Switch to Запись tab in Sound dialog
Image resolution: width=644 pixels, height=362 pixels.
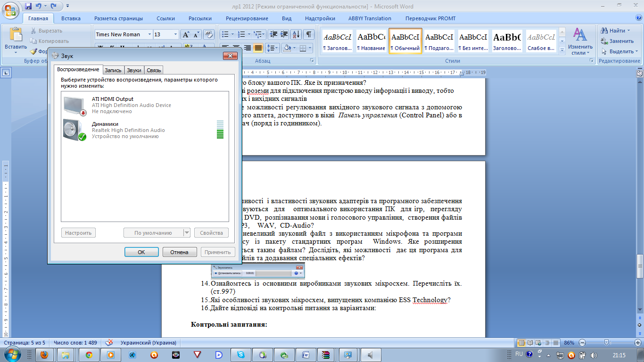tap(113, 70)
